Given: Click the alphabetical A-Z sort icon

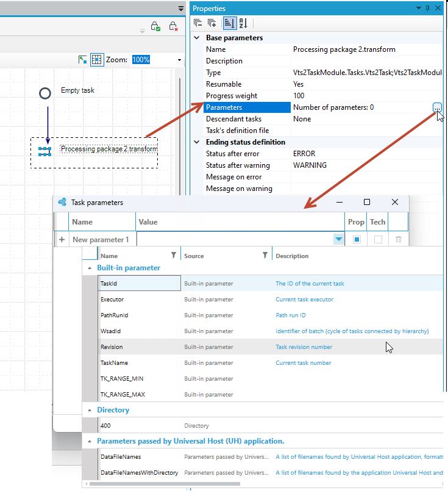Looking at the screenshot, I should [x=243, y=23].
